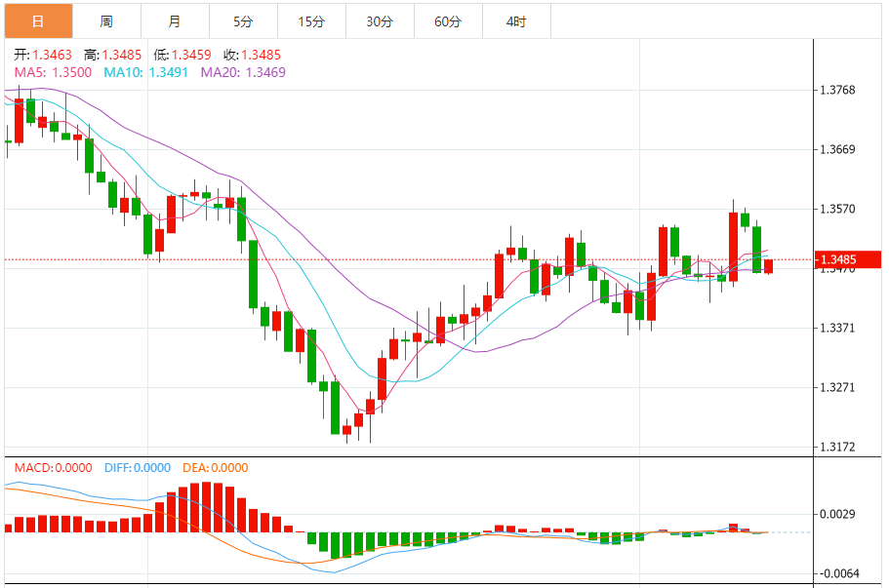Click the DIFF:0.0000 label
The height and width of the screenshot is (588, 889).
point(138,468)
